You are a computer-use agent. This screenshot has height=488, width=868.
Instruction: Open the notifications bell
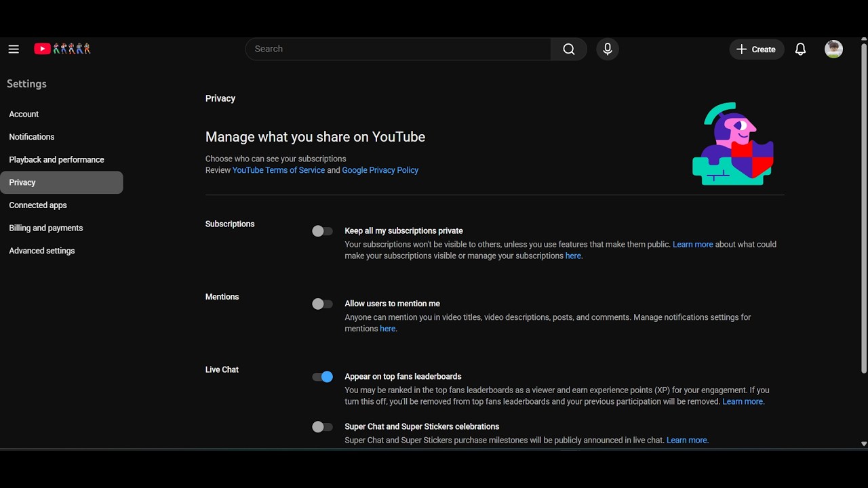(x=800, y=49)
